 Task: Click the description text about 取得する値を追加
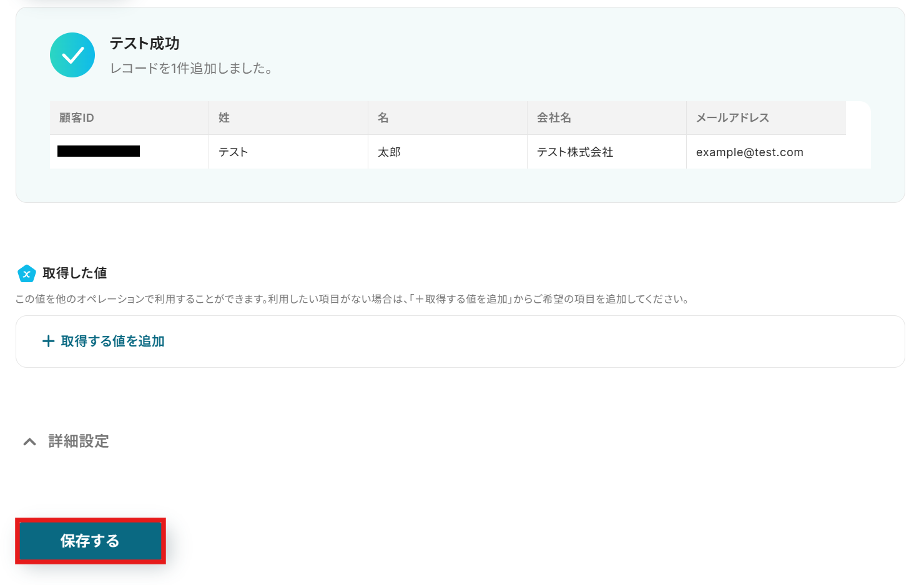(x=353, y=299)
